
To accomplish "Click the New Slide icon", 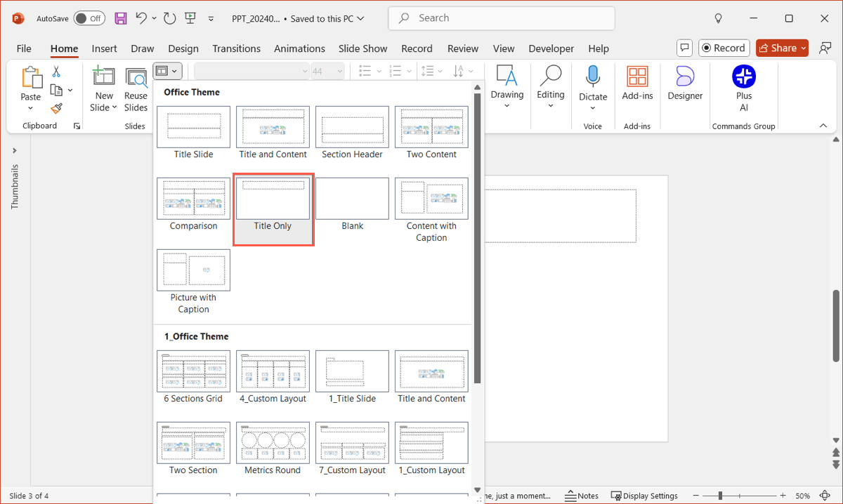I will (103, 77).
